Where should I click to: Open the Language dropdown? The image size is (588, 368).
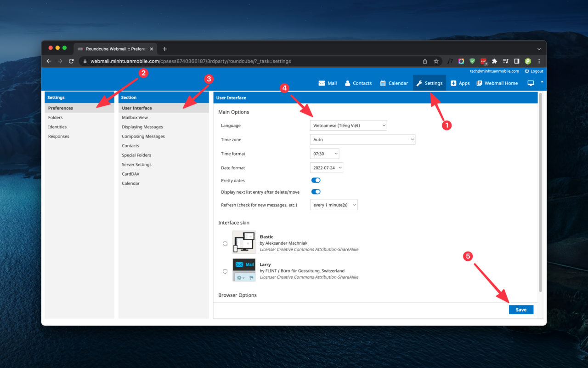(348, 126)
